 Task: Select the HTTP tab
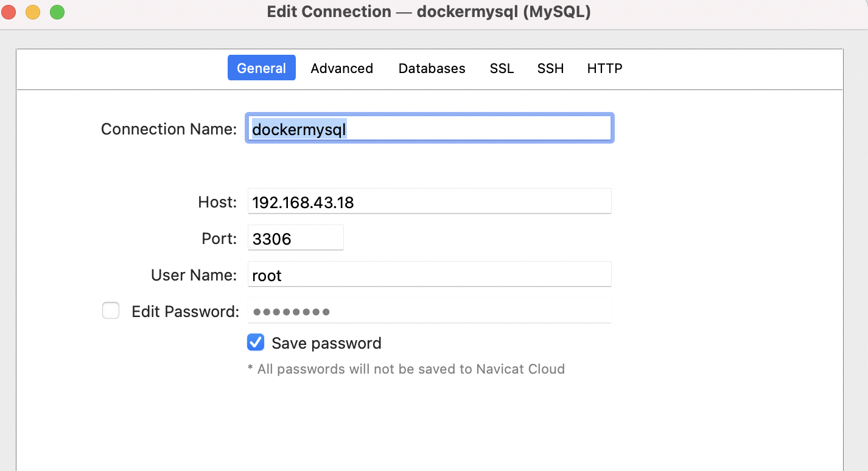(x=604, y=68)
